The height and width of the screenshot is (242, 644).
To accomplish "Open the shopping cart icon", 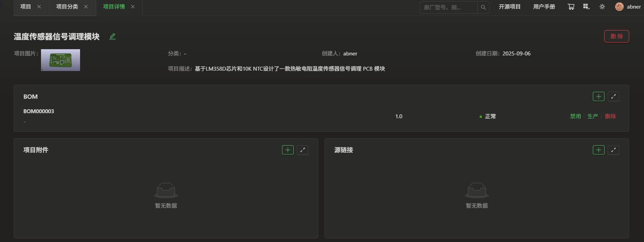I will (x=571, y=7).
